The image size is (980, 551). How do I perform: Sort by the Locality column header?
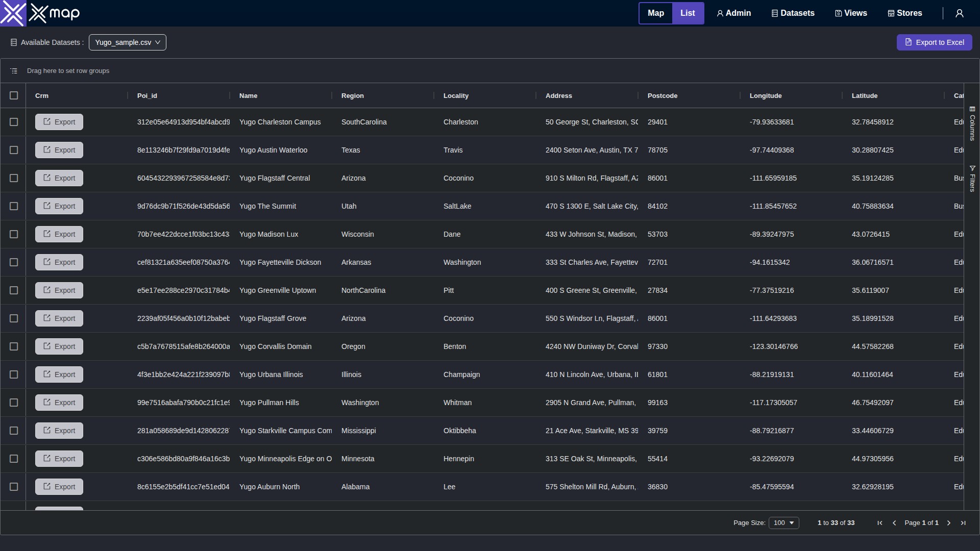456,96
